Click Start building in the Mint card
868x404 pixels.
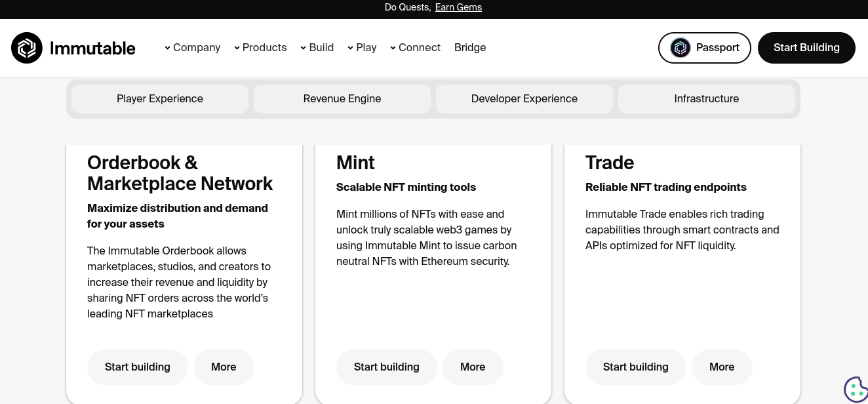pyautogui.click(x=387, y=367)
